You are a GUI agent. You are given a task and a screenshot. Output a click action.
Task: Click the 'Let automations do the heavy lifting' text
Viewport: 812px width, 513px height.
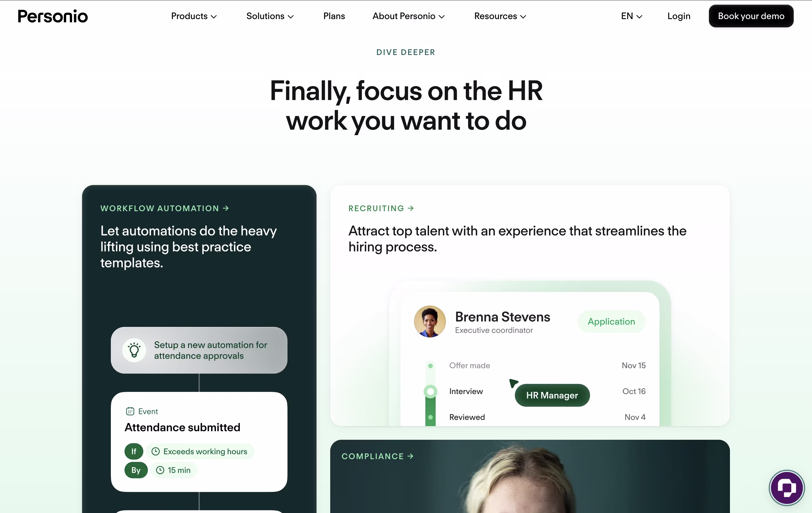pos(189,247)
